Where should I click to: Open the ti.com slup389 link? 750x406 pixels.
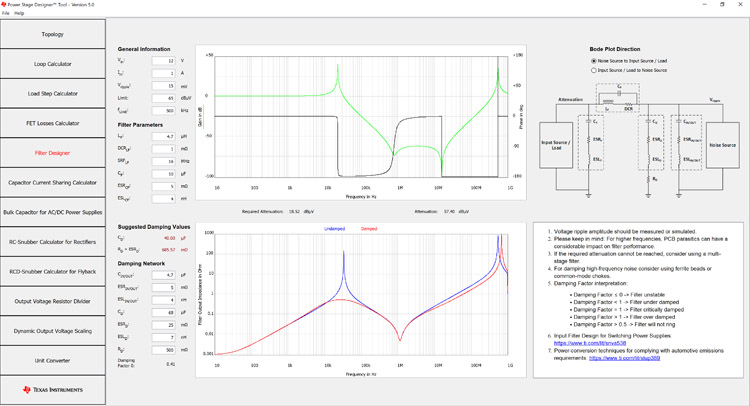click(x=625, y=358)
